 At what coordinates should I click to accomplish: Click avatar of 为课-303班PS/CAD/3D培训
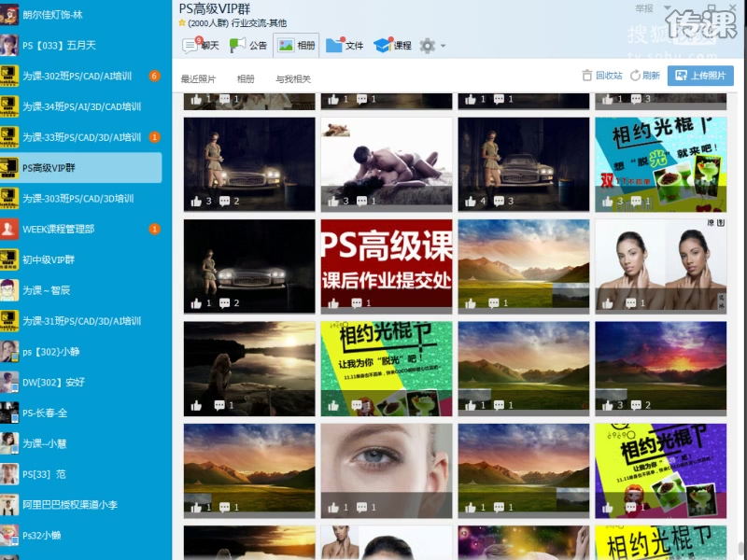tap(9, 198)
